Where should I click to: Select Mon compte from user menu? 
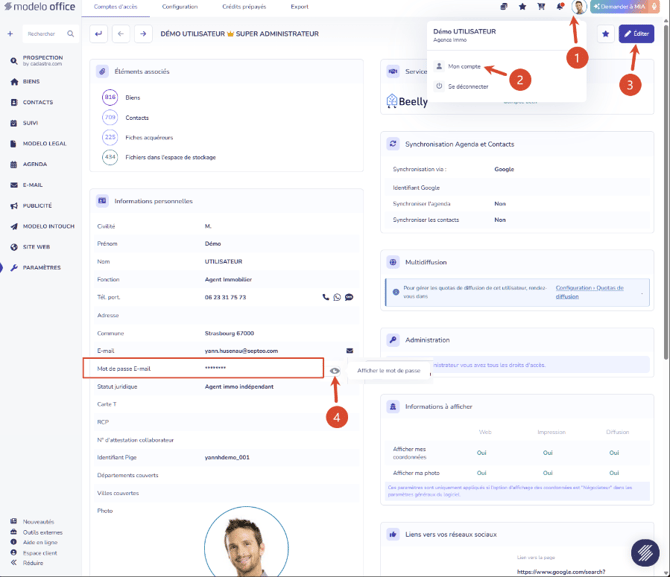coord(464,67)
